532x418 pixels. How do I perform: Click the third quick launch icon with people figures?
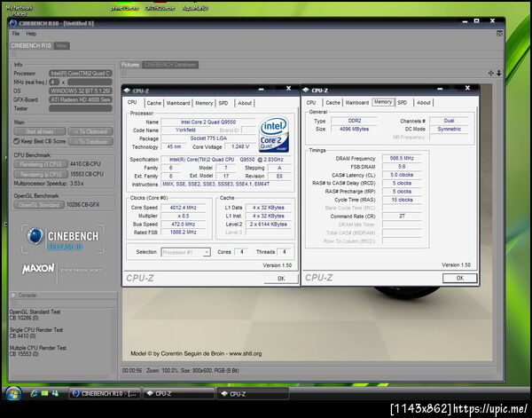(55, 393)
